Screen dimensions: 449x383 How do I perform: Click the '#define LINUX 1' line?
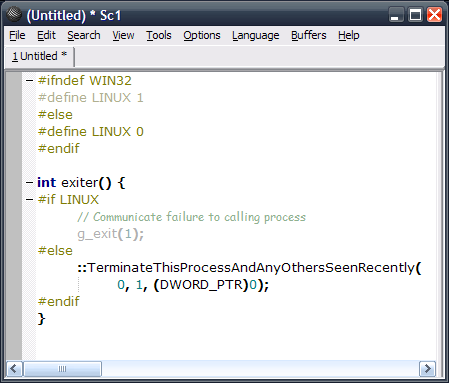[x=90, y=98]
